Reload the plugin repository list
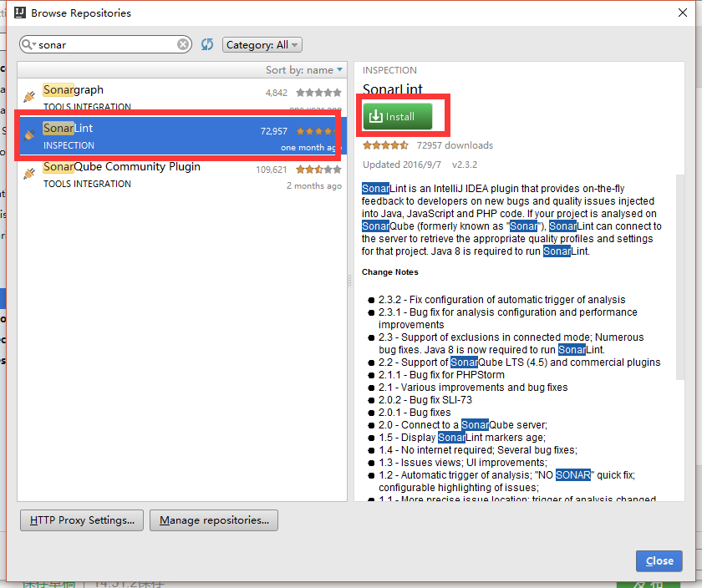The height and width of the screenshot is (588, 702). (207, 44)
